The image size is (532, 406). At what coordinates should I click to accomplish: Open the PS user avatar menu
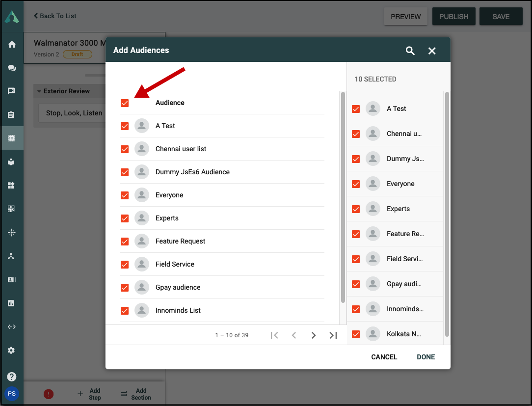tap(12, 393)
